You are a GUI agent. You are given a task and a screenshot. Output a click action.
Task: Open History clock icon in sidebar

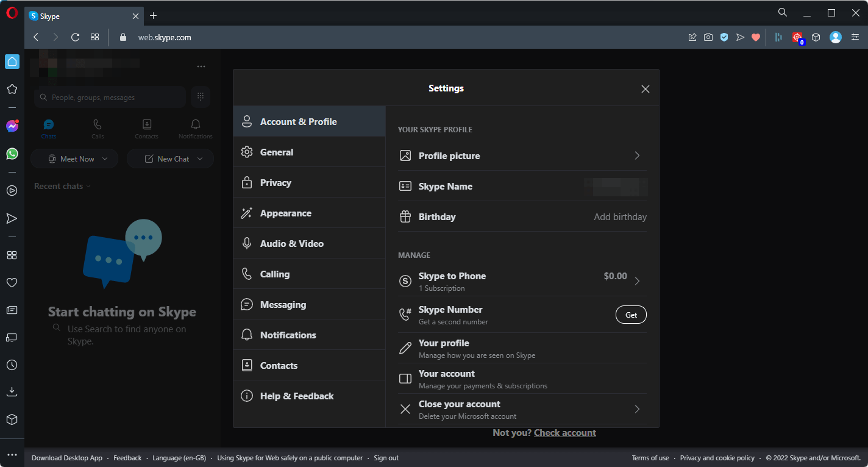pos(12,365)
